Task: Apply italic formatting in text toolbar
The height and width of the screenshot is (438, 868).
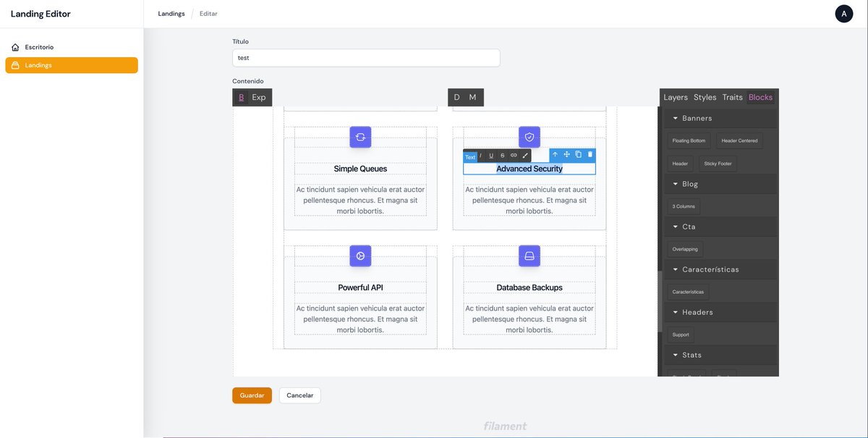Action: tap(481, 156)
